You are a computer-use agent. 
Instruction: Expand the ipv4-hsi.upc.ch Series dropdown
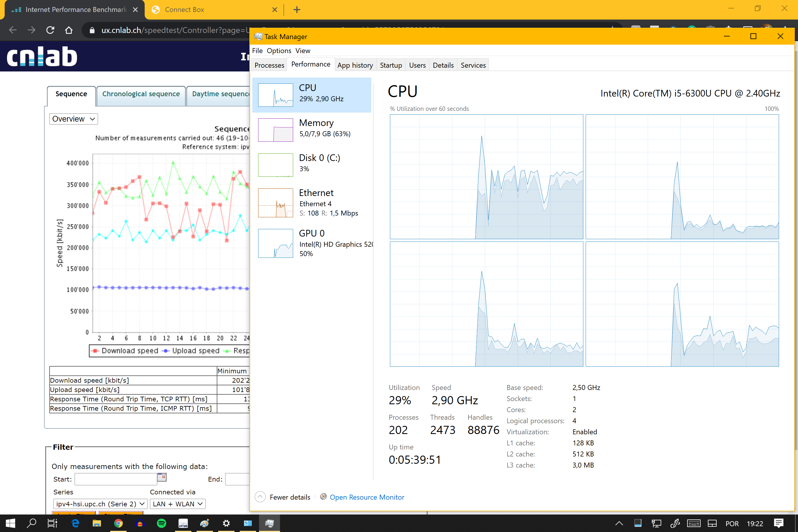click(x=100, y=504)
